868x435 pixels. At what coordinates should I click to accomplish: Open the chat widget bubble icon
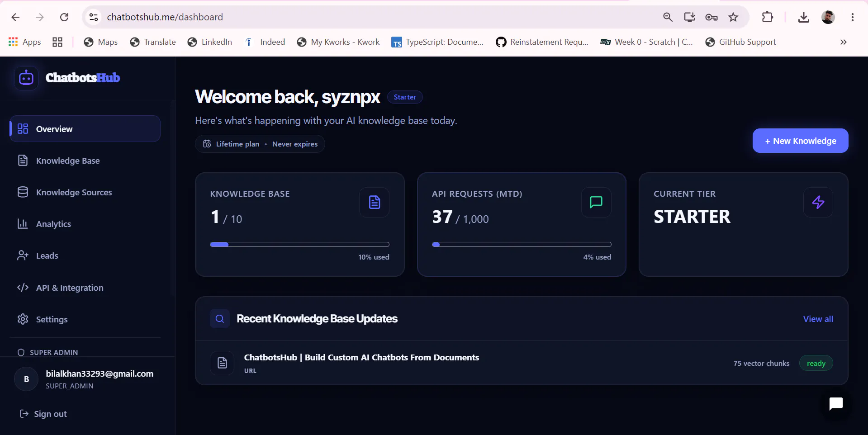click(835, 404)
